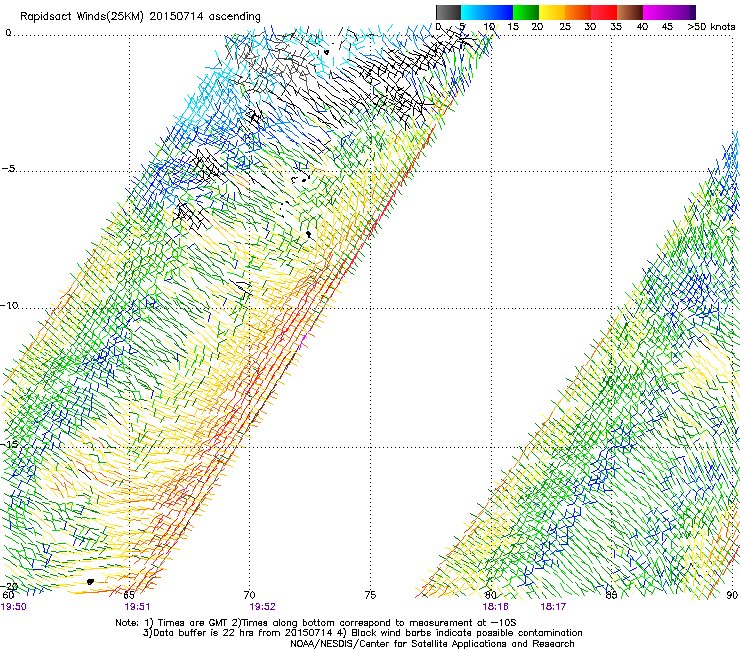Click the '90' longitude axis label
This screenshot has height=650, width=740.
pyautogui.click(x=732, y=595)
